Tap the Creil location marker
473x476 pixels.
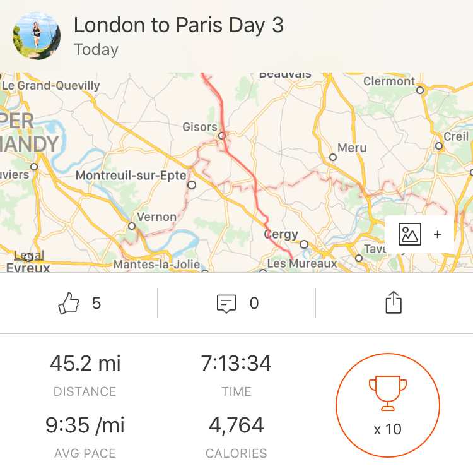(x=439, y=146)
